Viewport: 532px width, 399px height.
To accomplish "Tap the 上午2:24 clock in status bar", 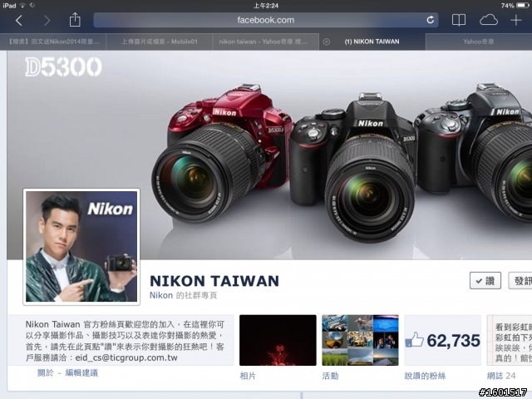I will [266, 6].
